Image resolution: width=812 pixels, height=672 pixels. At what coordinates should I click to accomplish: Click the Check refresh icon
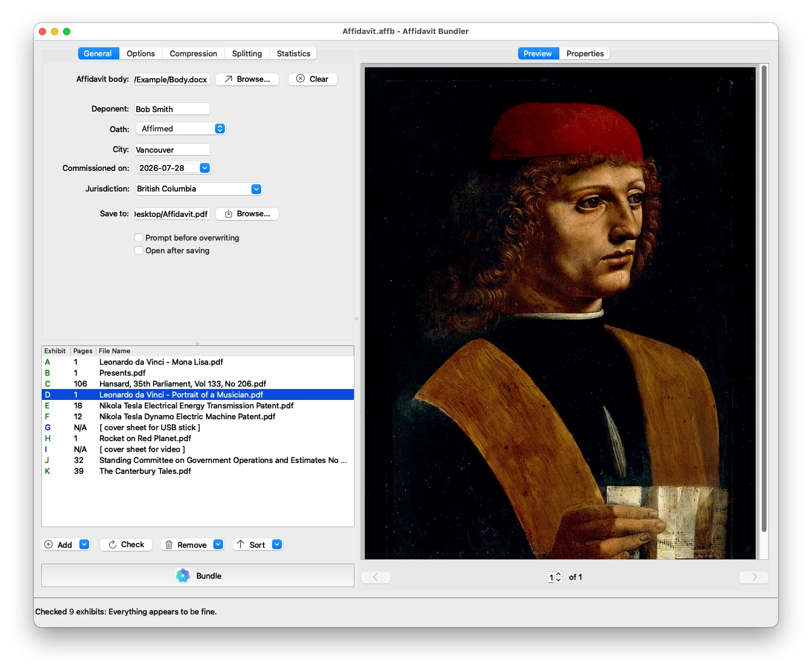(113, 545)
